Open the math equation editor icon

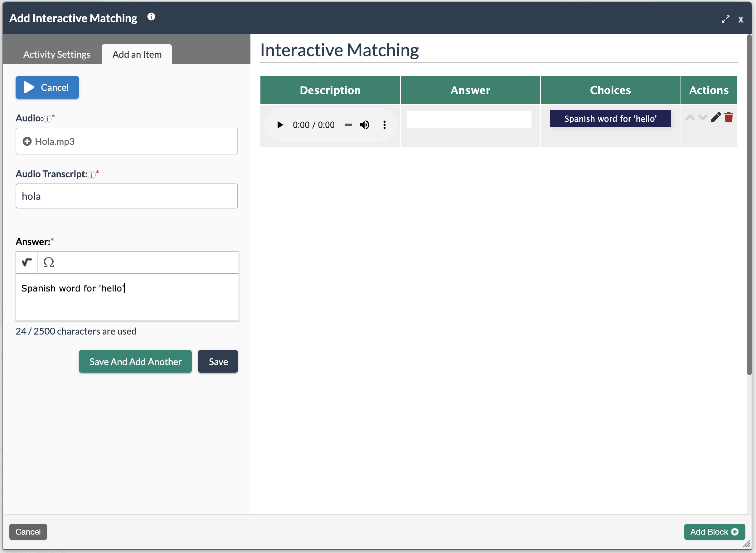point(27,262)
